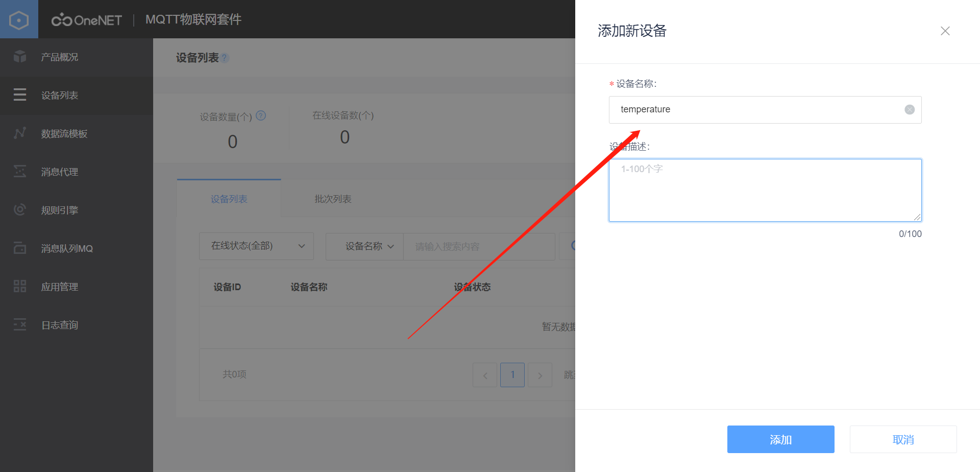The height and width of the screenshot is (472, 980).
Task: Open 消息队列MQ with its icon
Action: tap(19, 248)
